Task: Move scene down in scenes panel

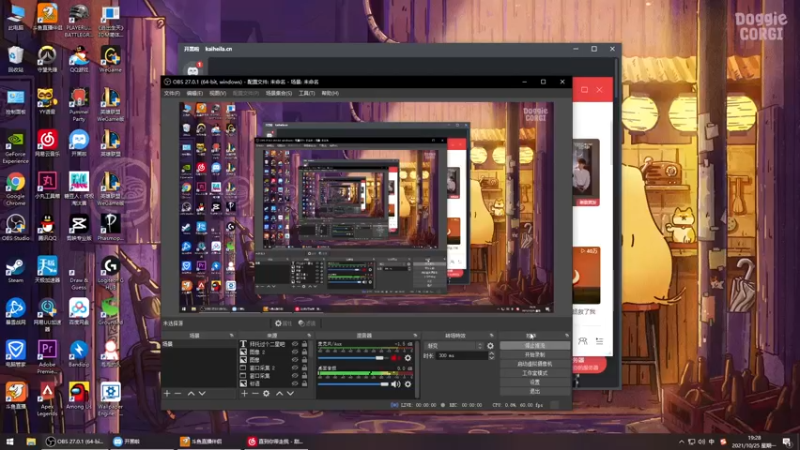Action: click(202, 393)
